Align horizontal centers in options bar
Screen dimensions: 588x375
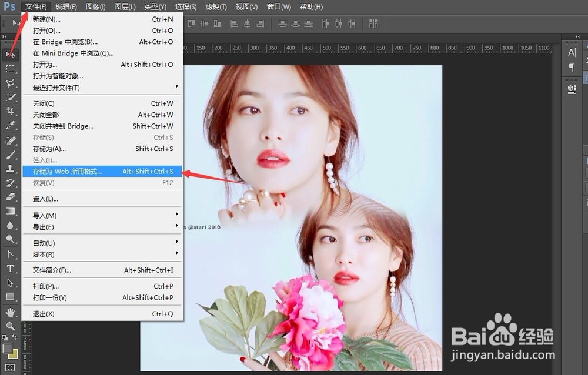click(x=248, y=24)
